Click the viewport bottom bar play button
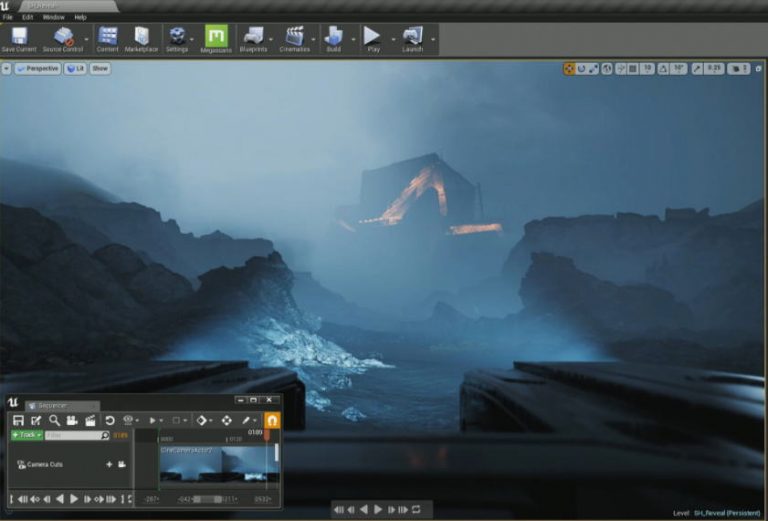 click(378, 510)
